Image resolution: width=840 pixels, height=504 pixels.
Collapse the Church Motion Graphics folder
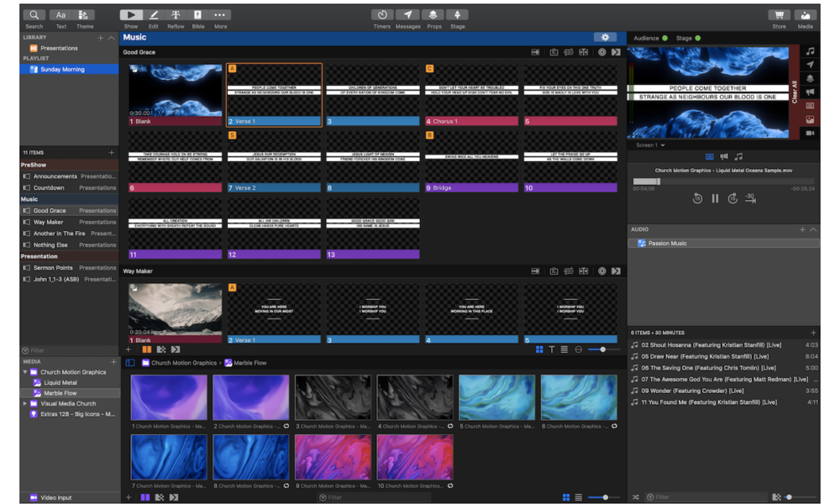[25, 372]
